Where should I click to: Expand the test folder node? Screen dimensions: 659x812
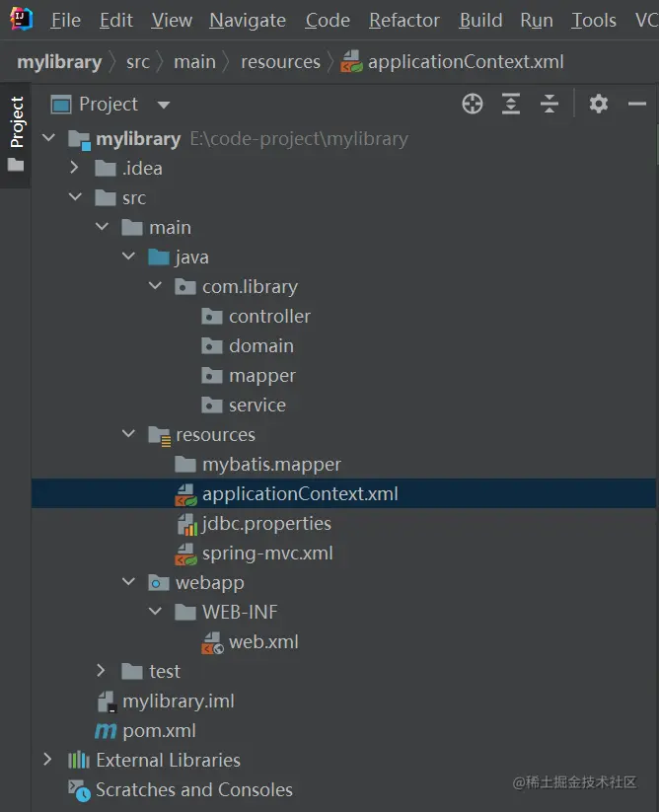pos(101,671)
